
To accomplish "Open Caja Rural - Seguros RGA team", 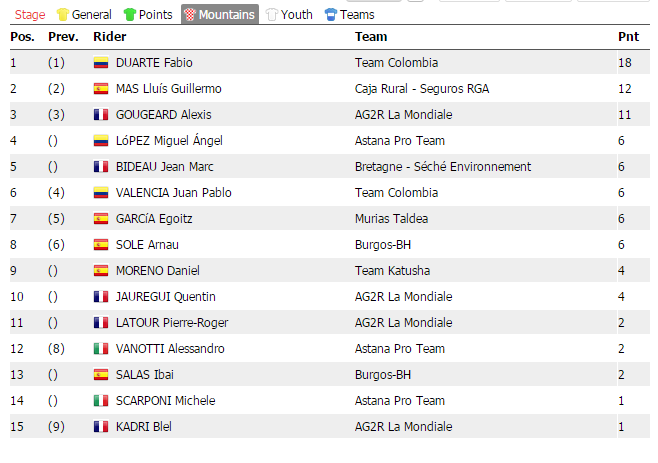I will pyautogui.click(x=422, y=89).
